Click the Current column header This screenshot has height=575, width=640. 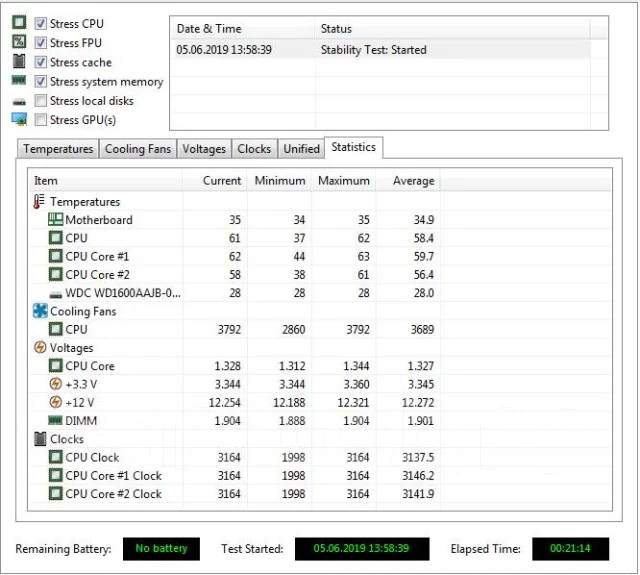coord(215,180)
